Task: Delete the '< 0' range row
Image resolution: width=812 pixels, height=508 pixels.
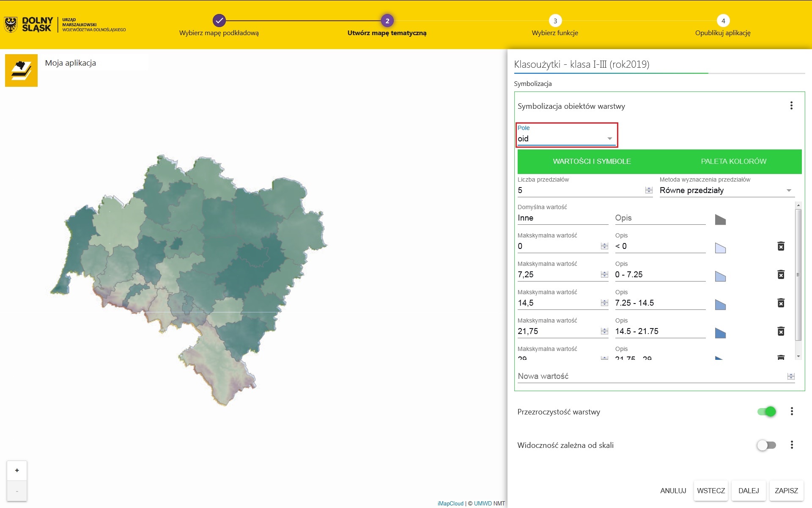Action: (781, 246)
